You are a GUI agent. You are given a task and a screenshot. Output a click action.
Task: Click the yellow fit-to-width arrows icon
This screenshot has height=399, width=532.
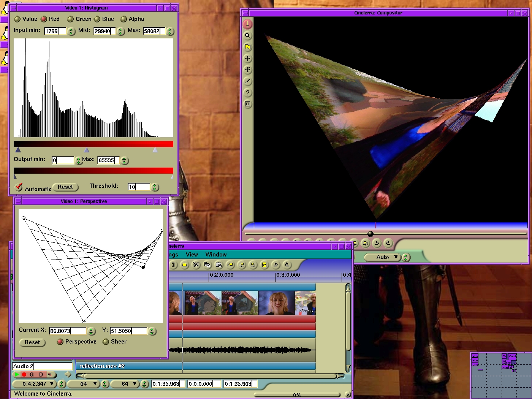click(264, 265)
